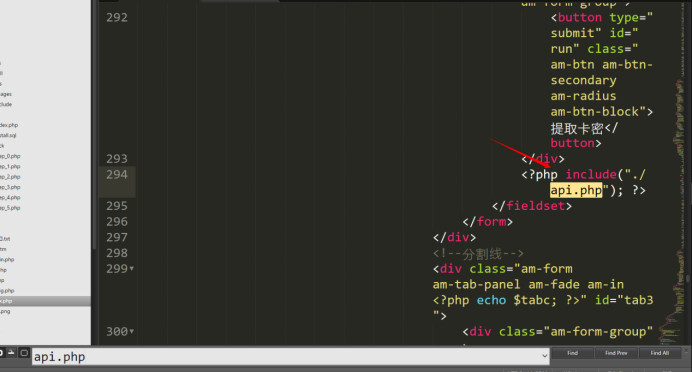This screenshot has width=692, height=372.
Task: Select sidebar file ending in dex.php
Action: (x=9, y=125)
